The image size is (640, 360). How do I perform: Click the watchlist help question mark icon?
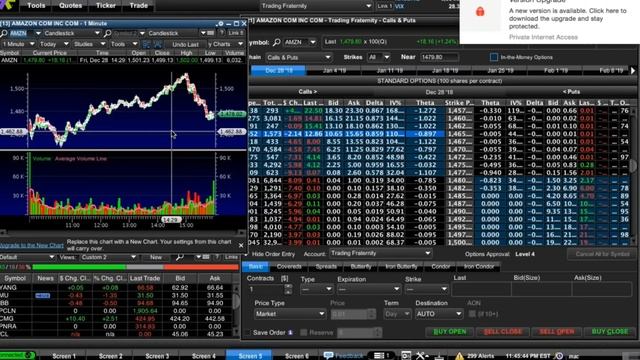tap(217, 257)
